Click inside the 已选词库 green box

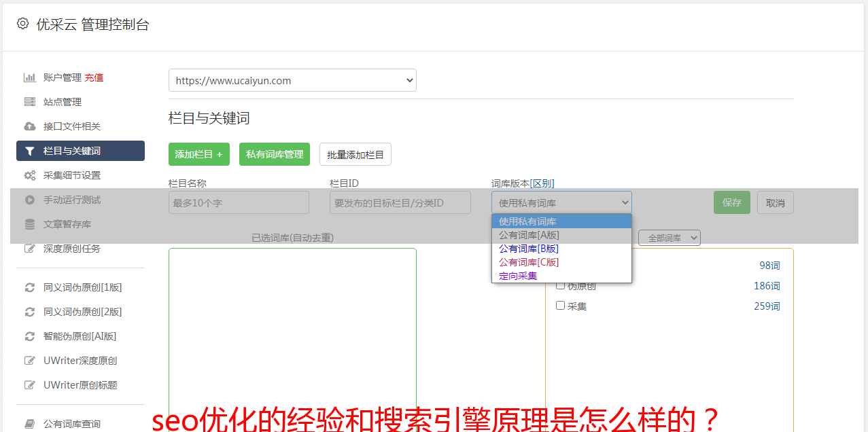coord(292,340)
